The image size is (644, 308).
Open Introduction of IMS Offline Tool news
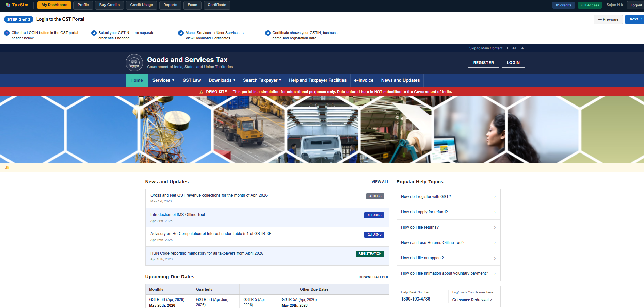pos(178,215)
